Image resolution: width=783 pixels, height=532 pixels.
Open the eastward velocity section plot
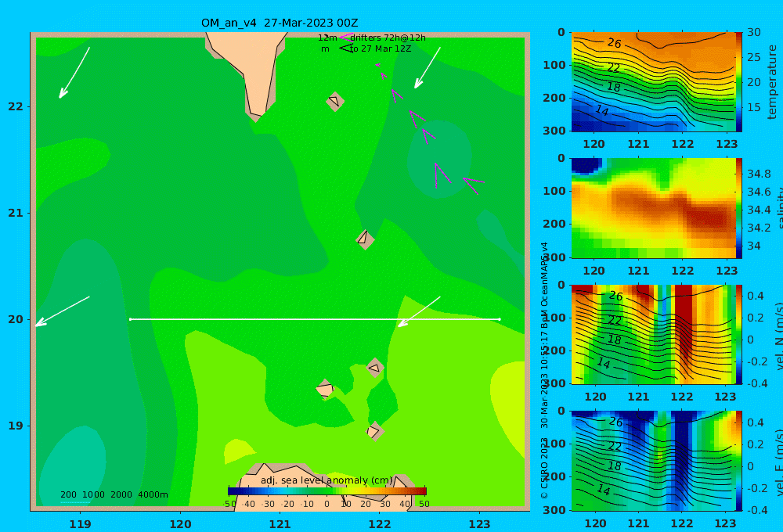(653, 461)
